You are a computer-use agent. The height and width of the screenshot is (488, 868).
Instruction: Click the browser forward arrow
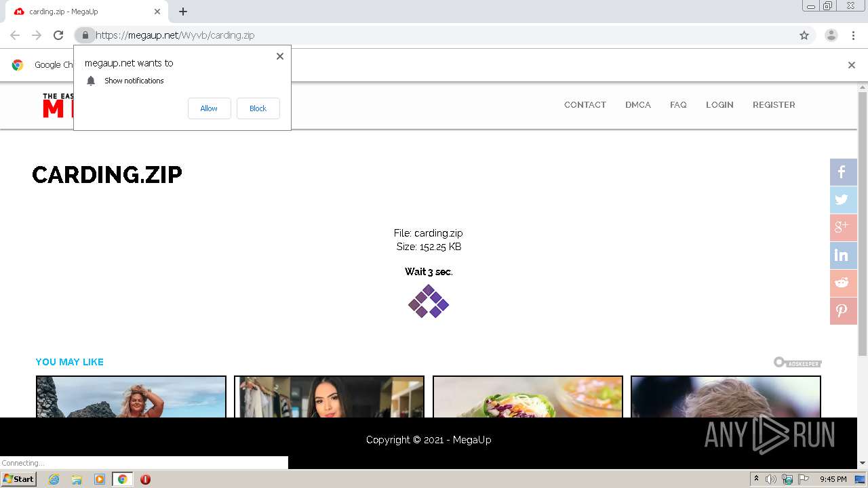(37, 35)
